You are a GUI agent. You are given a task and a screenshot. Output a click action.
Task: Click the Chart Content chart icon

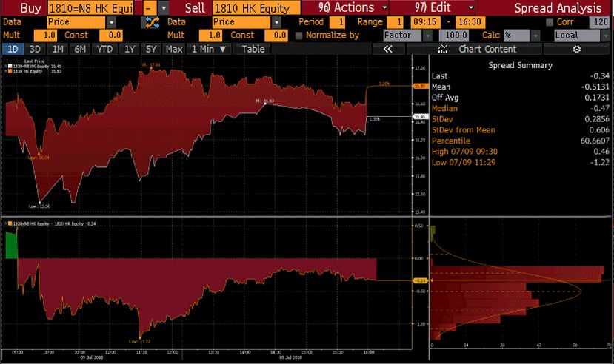pyautogui.click(x=442, y=49)
